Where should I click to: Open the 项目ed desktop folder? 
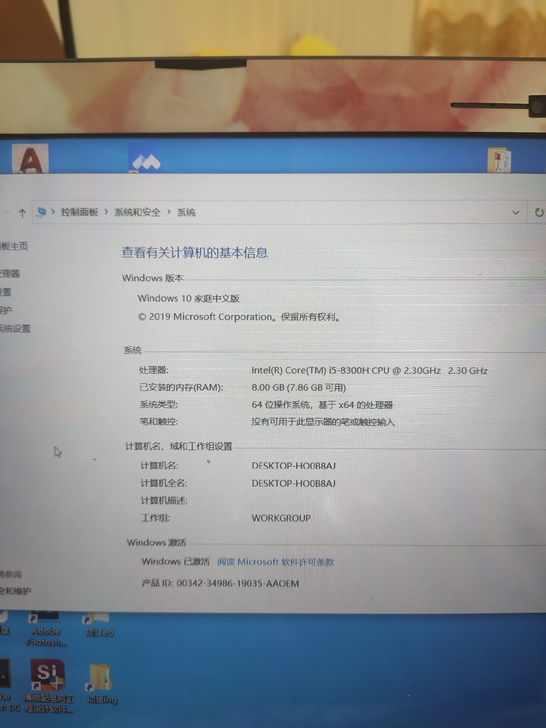point(98,625)
